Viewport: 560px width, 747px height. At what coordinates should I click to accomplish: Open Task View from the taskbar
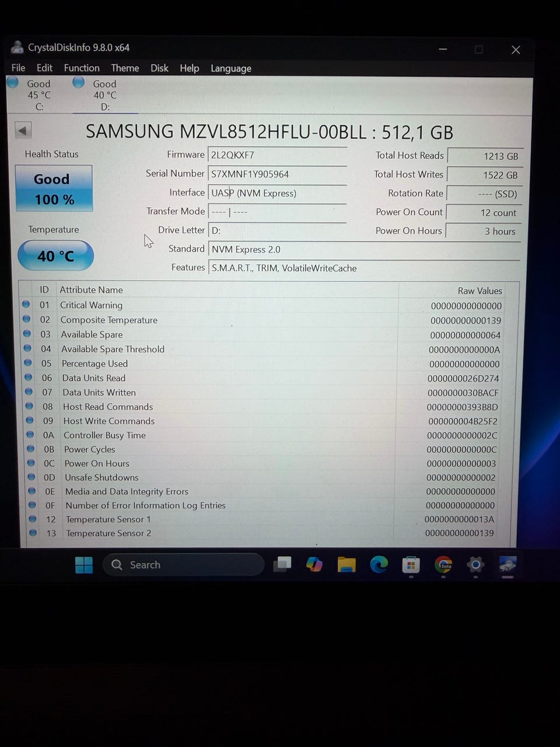click(x=282, y=564)
